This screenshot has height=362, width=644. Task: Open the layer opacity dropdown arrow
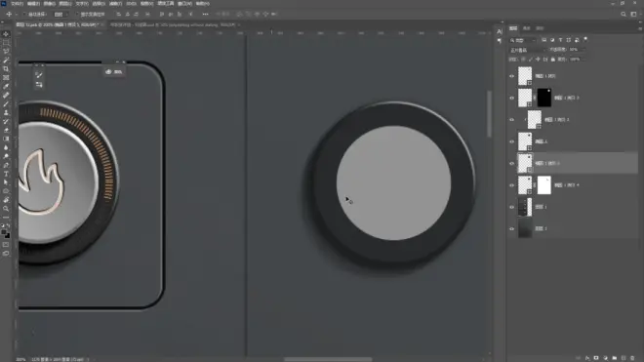point(584,50)
